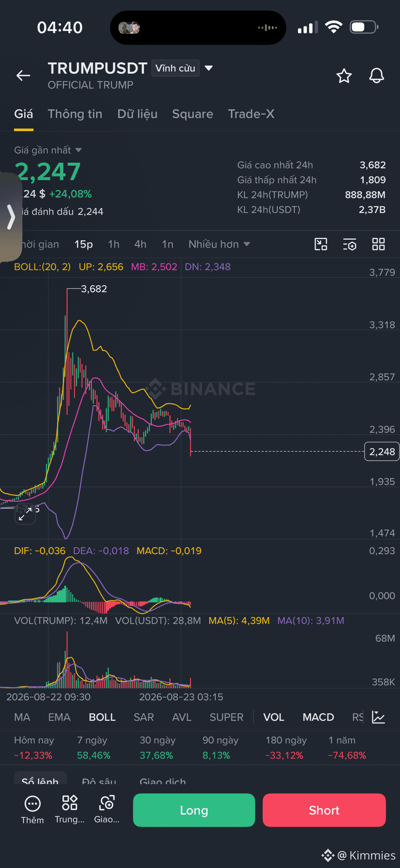Viewport: 400px width, 868px height.
Task: Switch to the Dữ liệu tab
Action: [137, 114]
